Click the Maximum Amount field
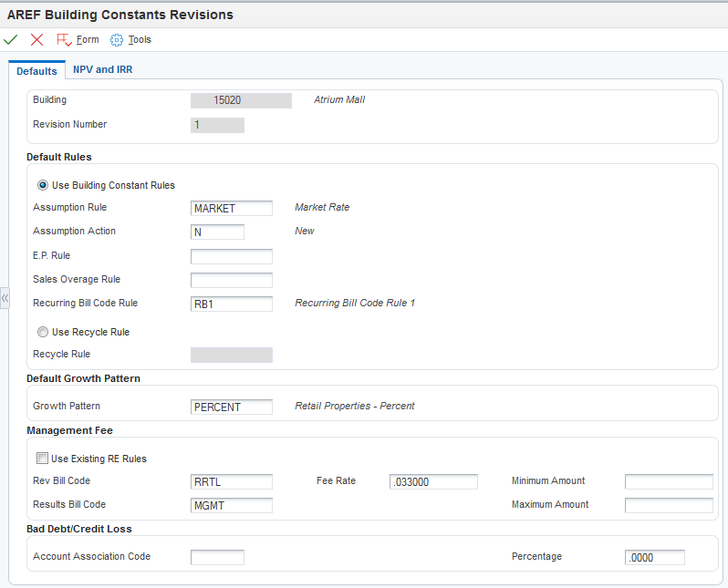 [x=669, y=505]
